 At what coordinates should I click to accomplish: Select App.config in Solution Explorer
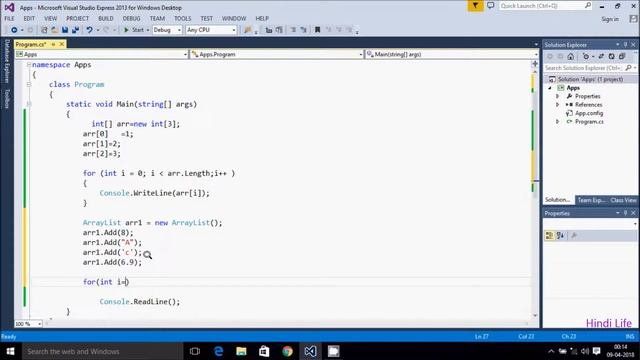point(589,113)
